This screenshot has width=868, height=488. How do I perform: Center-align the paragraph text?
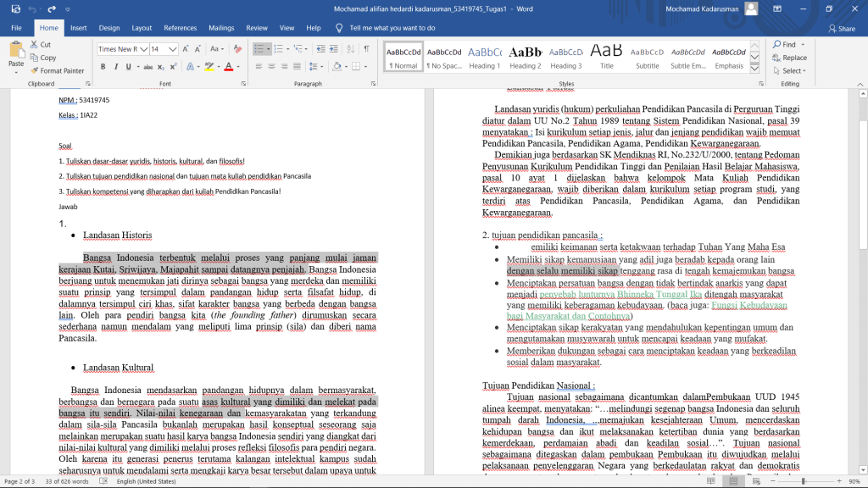click(x=272, y=67)
